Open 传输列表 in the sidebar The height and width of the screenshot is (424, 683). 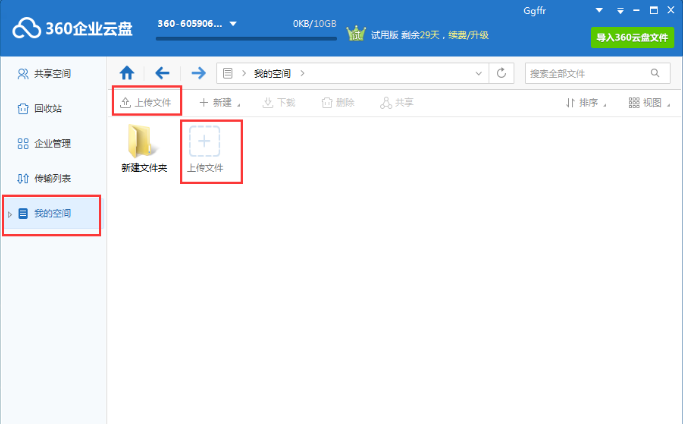(x=44, y=178)
